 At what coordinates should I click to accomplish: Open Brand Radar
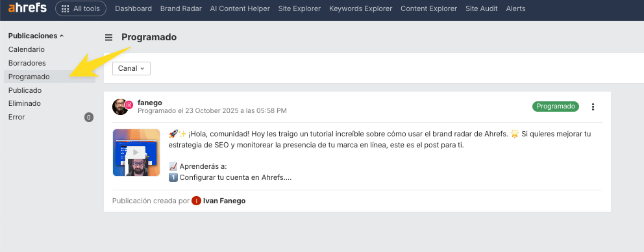click(180, 8)
